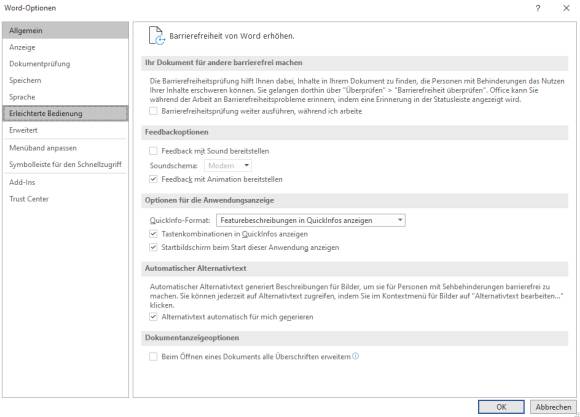Expand the Soundschema Modern dropdown

pos(228,165)
